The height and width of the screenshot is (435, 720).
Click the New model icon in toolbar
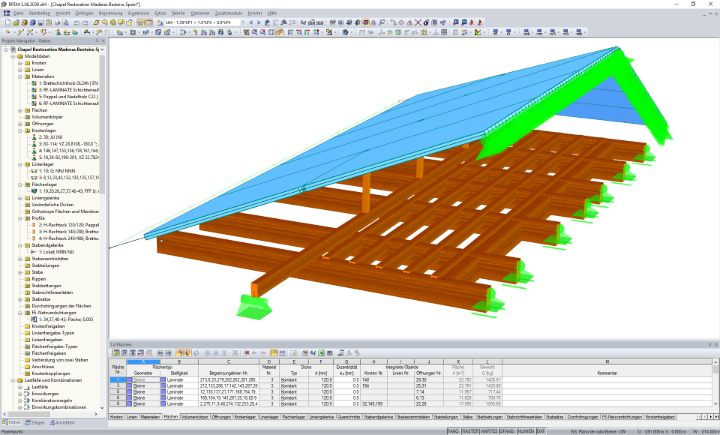[8, 22]
